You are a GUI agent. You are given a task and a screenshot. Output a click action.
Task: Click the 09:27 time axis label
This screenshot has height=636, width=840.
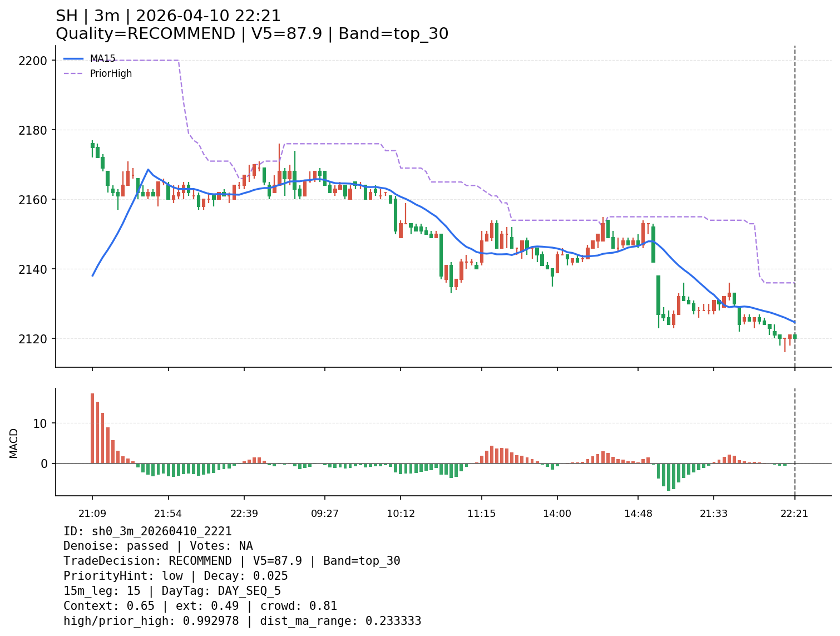[325, 514]
